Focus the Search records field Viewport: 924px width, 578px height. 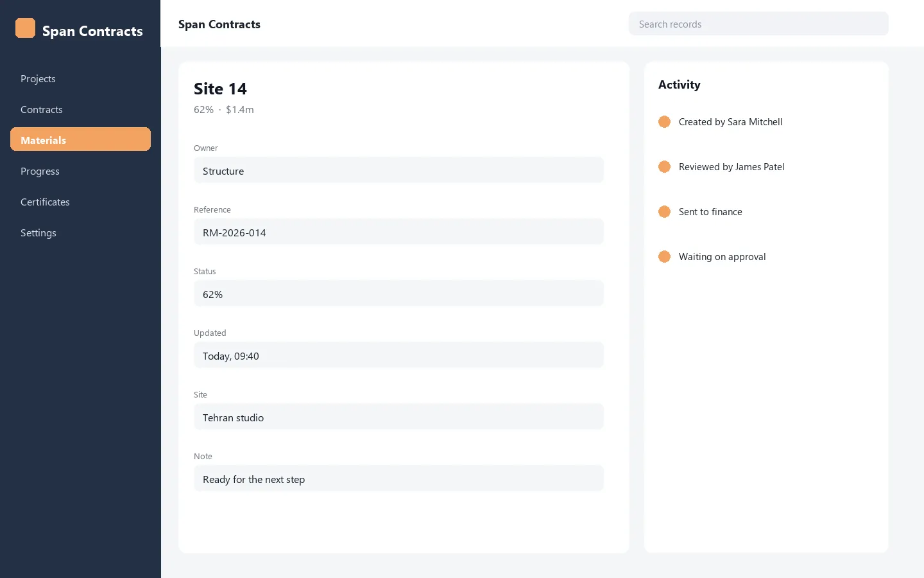(x=758, y=24)
